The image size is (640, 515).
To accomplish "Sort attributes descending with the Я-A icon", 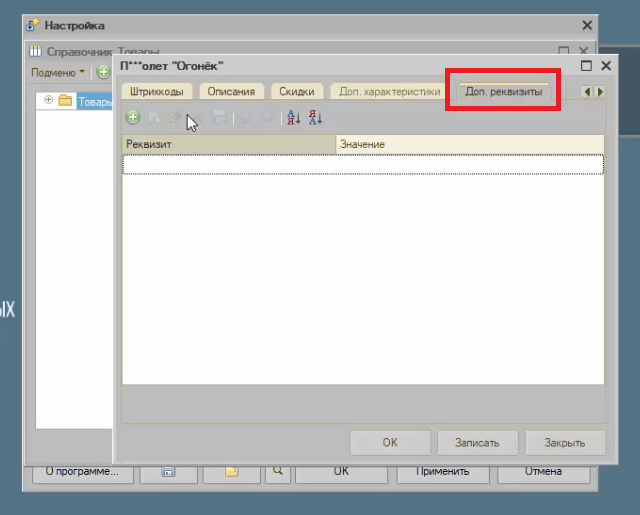I will point(315,118).
